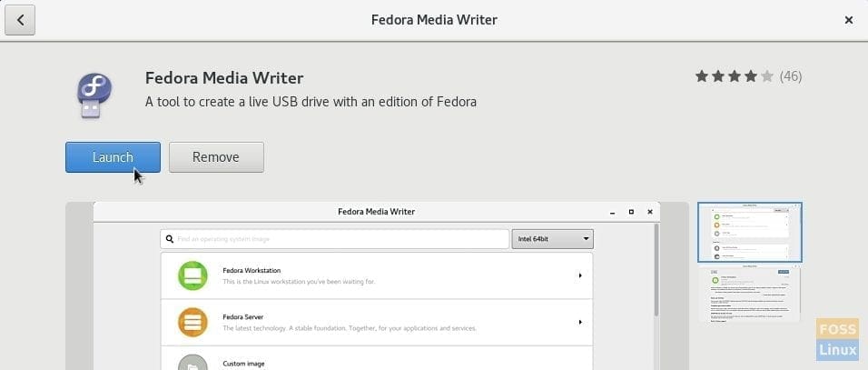Screen dimensions: 868x370
Task: Click the green Fedora Workstation icon
Action: pos(192,275)
